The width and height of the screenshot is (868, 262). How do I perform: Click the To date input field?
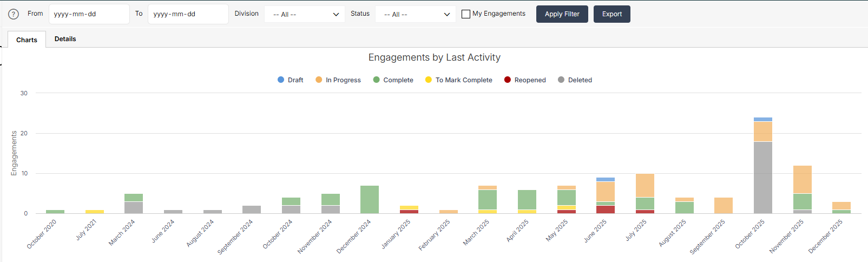coord(188,14)
